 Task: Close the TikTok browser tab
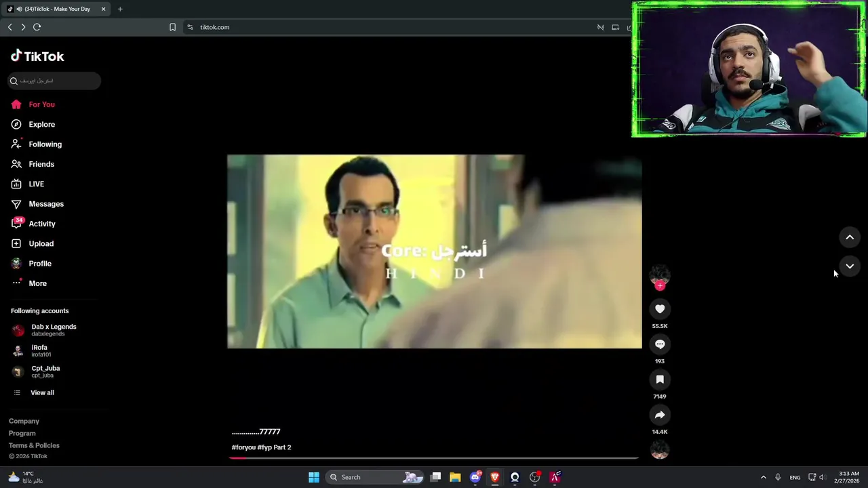point(103,9)
